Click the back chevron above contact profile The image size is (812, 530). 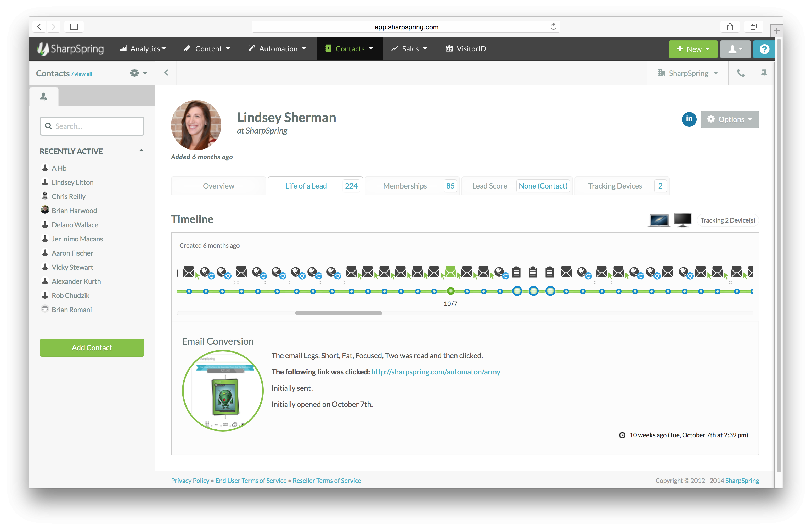point(166,73)
